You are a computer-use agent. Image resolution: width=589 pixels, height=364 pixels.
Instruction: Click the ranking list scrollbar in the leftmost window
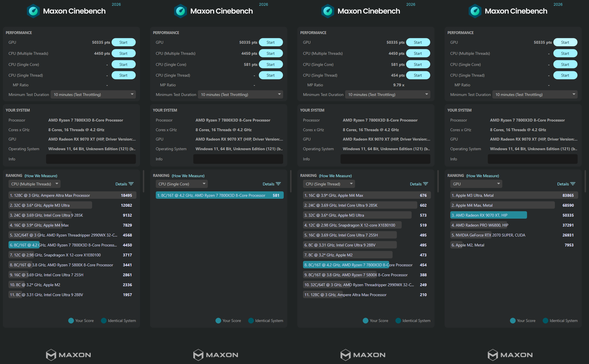click(144, 181)
